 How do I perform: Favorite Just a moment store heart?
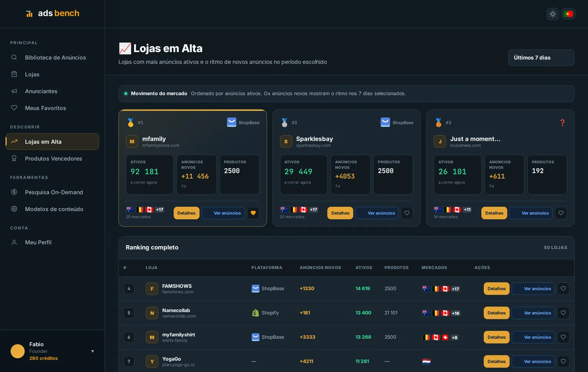pyautogui.click(x=561, y=213)
